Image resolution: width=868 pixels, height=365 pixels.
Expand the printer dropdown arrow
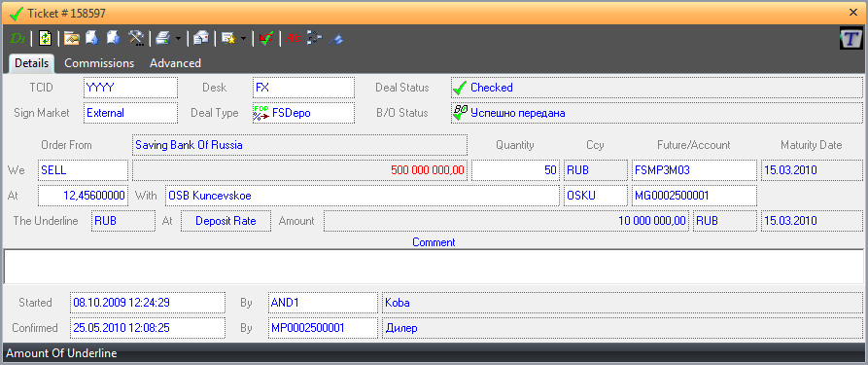(x=178, y=39)
